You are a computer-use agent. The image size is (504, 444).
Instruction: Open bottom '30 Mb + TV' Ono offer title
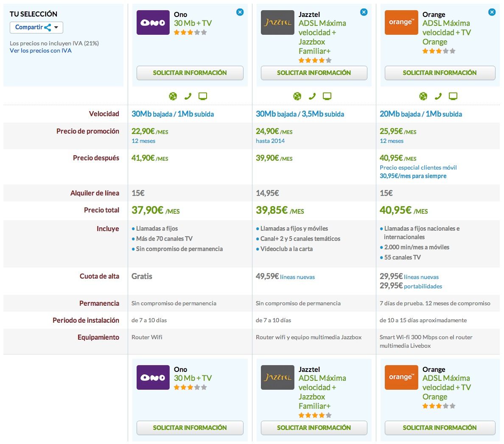coord(193,378)
